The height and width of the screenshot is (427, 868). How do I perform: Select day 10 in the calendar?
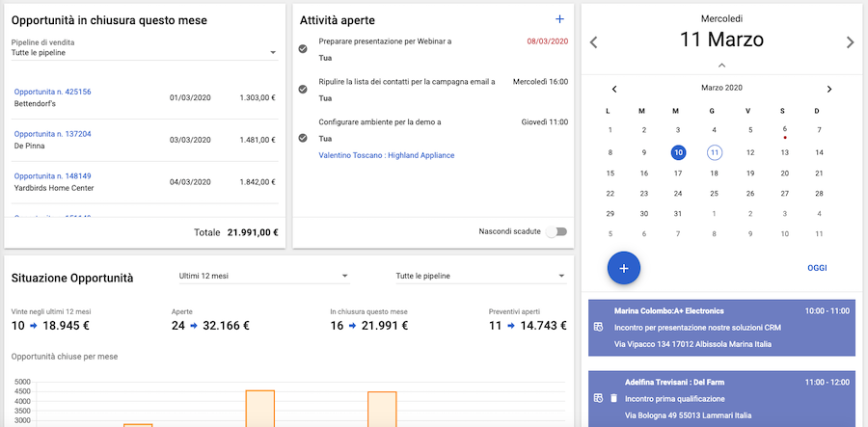678,152
